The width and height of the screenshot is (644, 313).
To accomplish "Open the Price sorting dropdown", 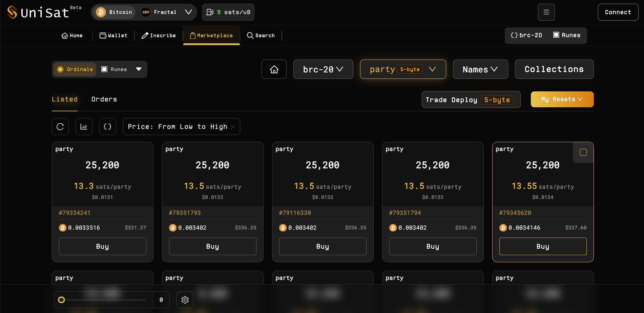I will click(181, 127).
